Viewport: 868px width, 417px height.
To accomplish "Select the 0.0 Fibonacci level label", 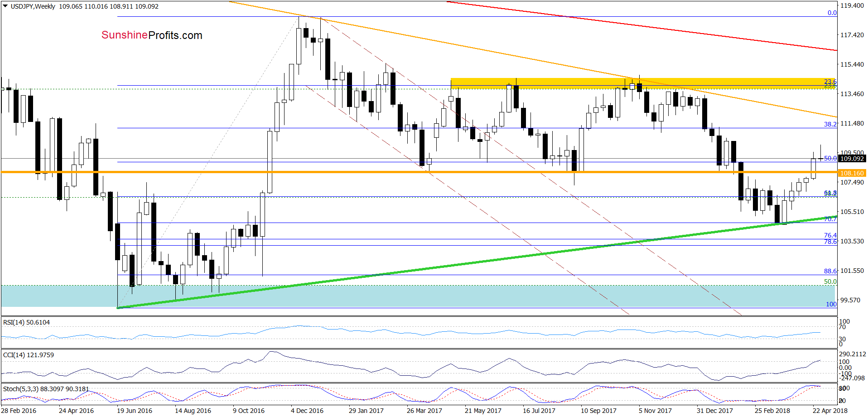I will [832, 13].
